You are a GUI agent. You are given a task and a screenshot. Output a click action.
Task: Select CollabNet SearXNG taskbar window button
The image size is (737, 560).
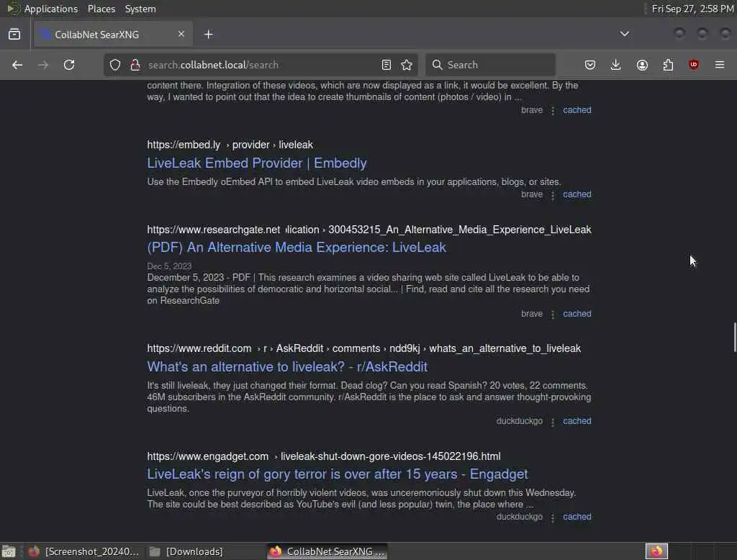tap(327, 551)
